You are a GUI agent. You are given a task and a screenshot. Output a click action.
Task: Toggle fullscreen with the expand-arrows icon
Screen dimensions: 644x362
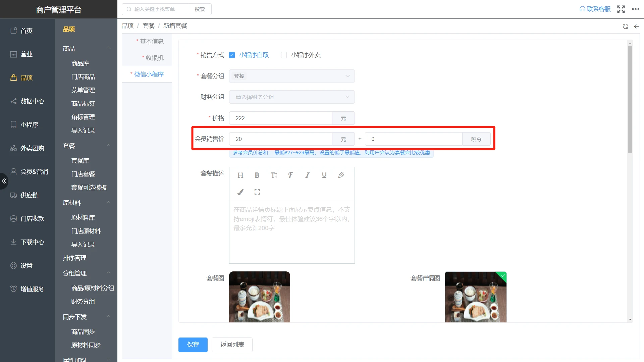(x=621, y=9)
